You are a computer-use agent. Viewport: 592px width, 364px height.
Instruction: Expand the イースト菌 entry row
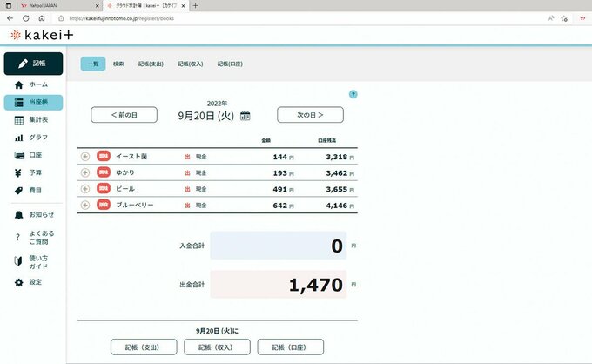click(x=85, y=157)
